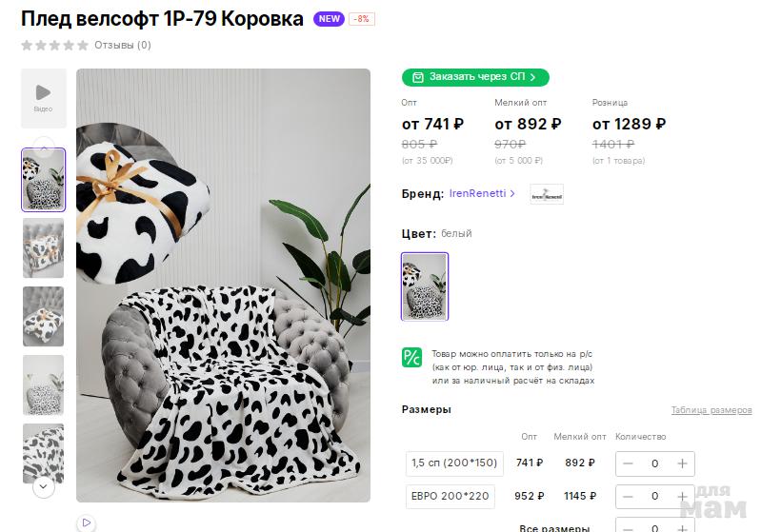Decrease quantity for 1,5 сп size
761x532 pixels.
coord(628,463)
